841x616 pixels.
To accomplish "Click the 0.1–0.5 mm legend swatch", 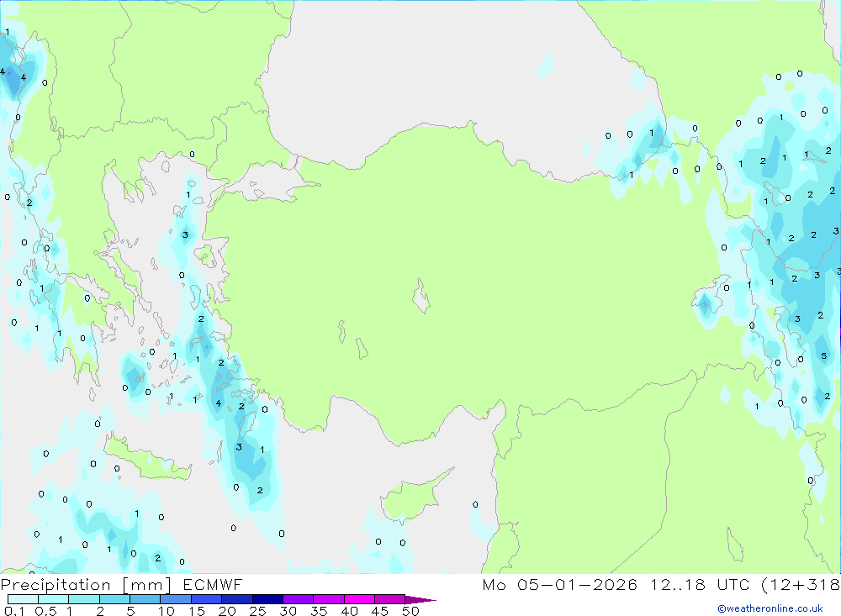I will click(23, 599).
